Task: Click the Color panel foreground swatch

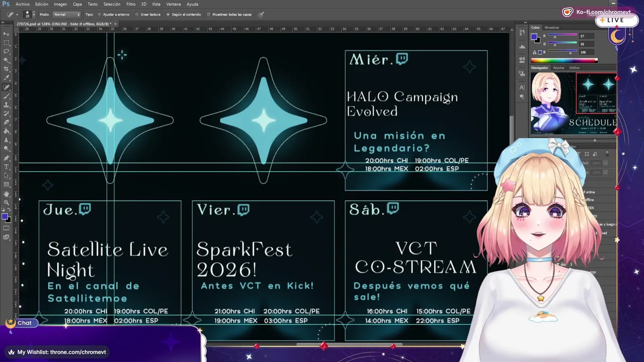Action: (534, 37)
